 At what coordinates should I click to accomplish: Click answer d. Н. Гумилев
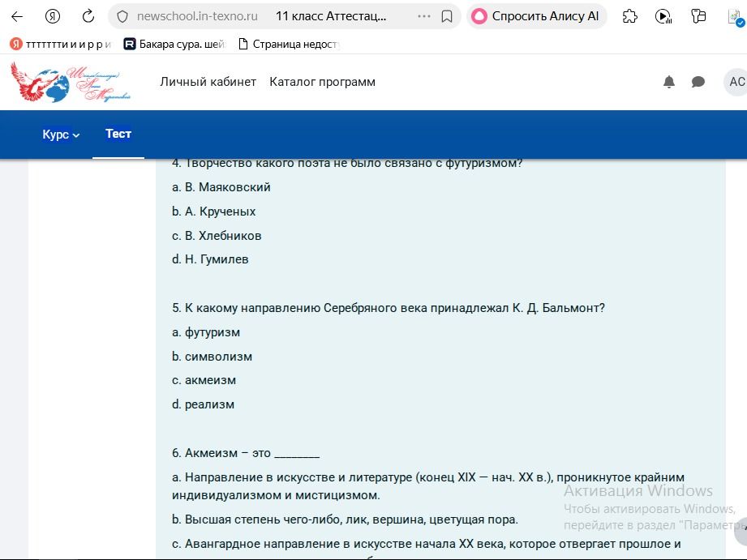click(210, 259)
